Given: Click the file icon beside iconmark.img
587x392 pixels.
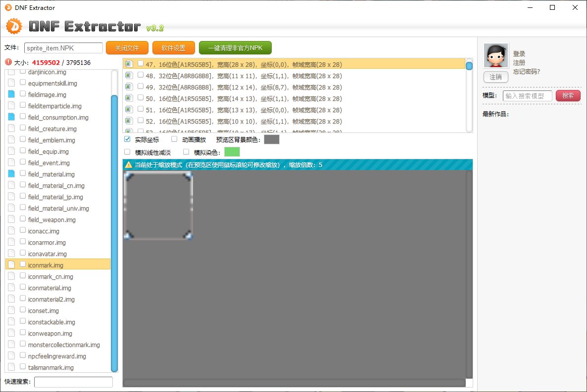Looking at the screenshot, I should click(x=11, y=265).
